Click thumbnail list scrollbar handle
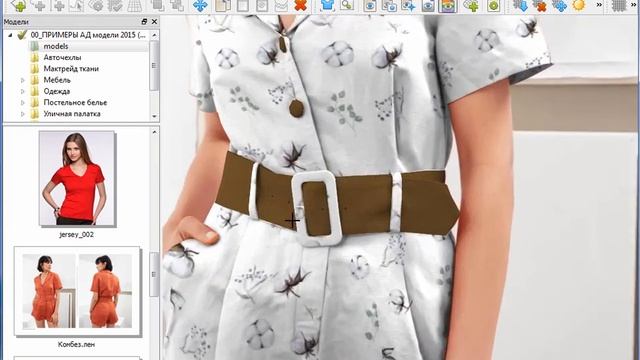 tap(154, 274)
